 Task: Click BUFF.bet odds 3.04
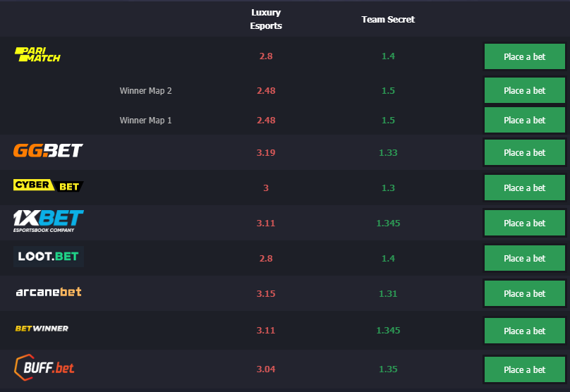coord(266,369)
